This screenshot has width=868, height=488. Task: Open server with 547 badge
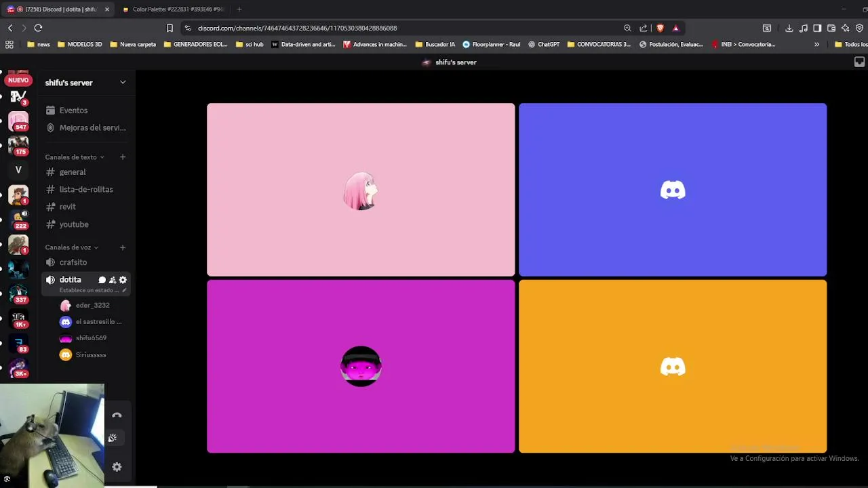pos(18,121)
